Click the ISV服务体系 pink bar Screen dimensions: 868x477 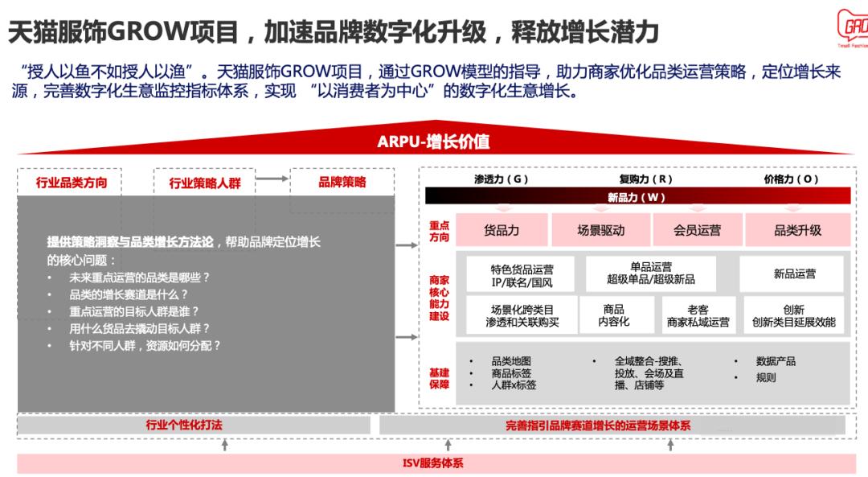pos(436,463)
